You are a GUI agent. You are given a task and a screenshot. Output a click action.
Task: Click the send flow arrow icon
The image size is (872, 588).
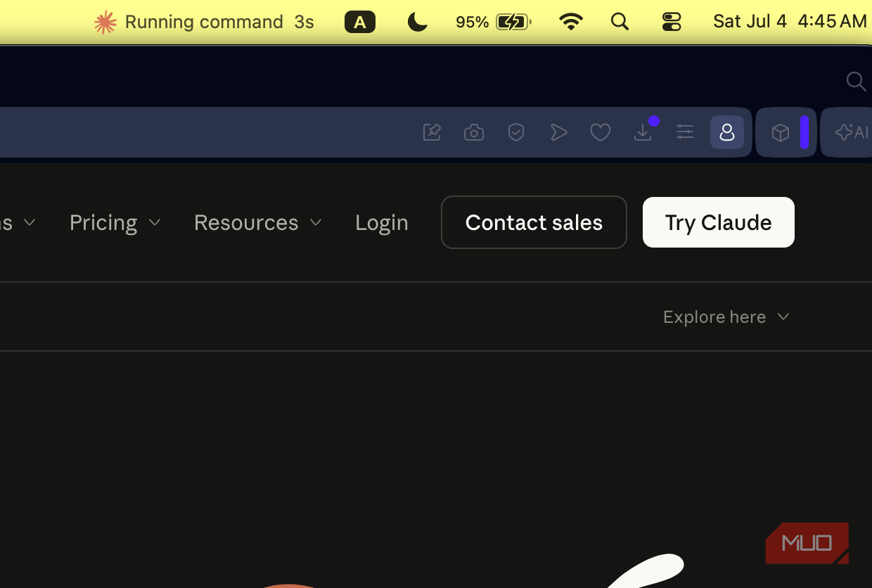(x=558, y=132)
